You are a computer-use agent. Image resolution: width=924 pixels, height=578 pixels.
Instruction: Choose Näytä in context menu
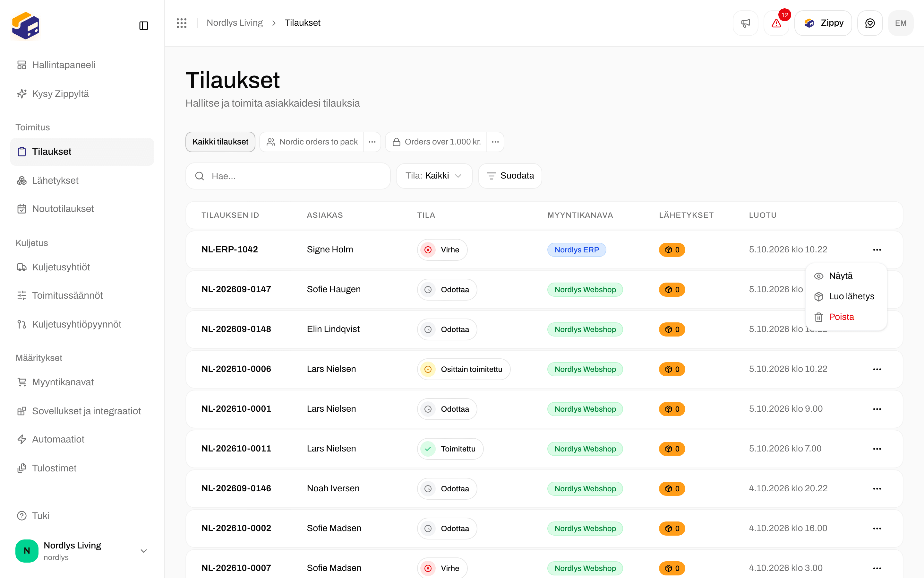846,276
